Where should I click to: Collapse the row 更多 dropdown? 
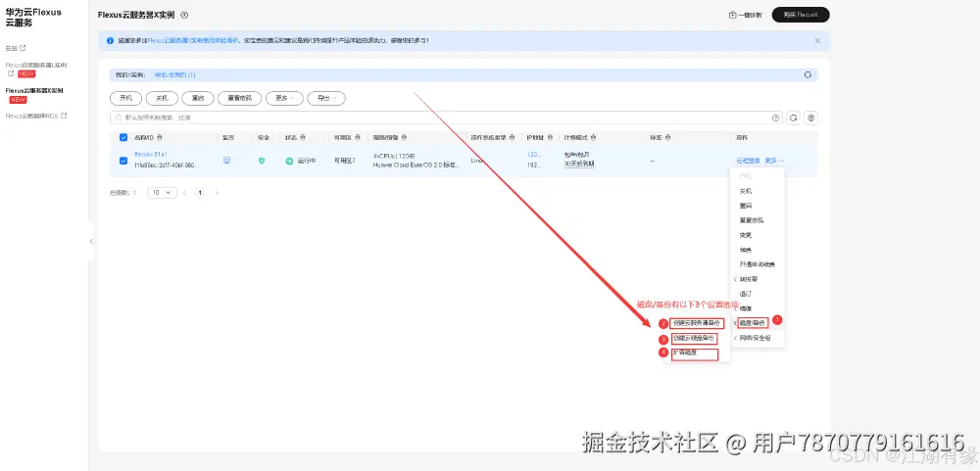point(774,161)
